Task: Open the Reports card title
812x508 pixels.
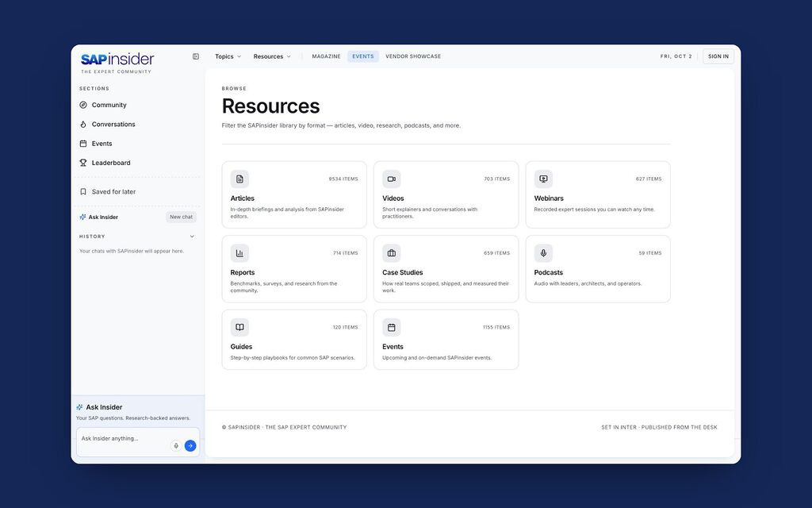Action: click(243, 273)
